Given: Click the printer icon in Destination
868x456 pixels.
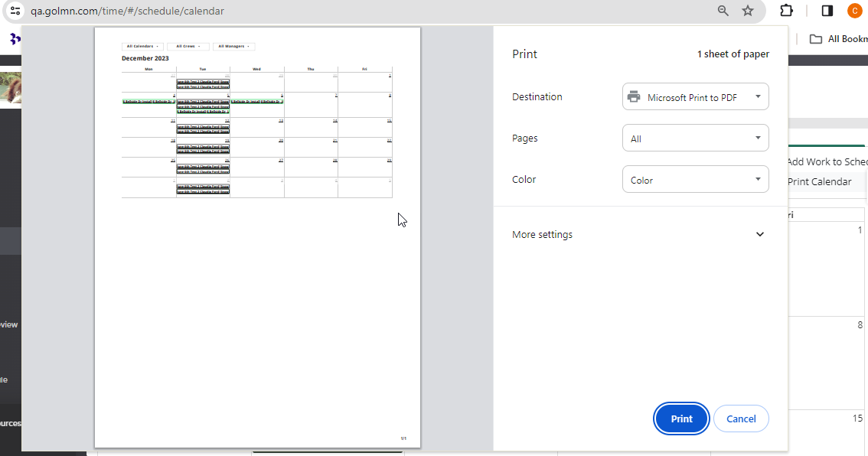Looking at the screenshot, I should (x=634, y=97).
